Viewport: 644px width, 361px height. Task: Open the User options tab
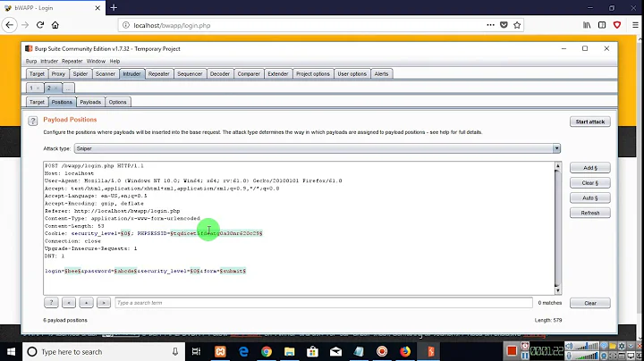tap(352, 74)
